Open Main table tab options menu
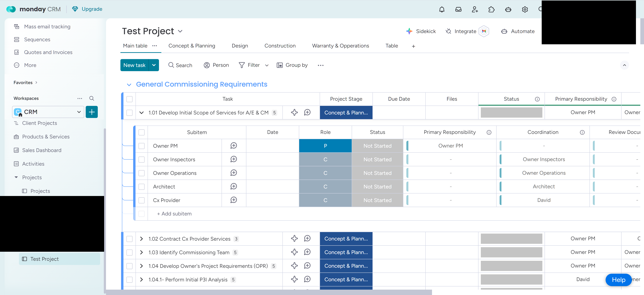 (154, 46)
